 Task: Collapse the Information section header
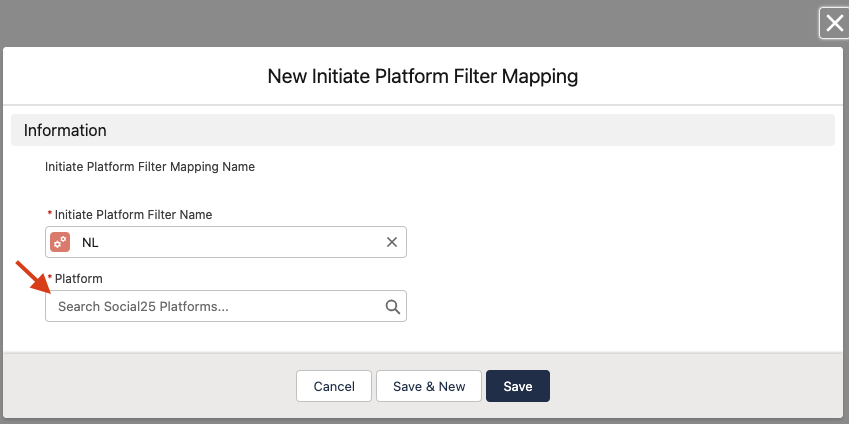coord(65,130)
